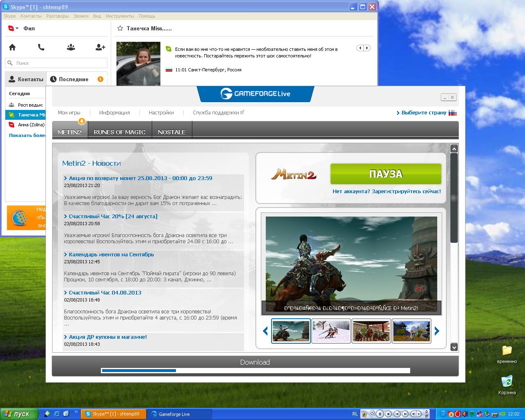Click the Opera icon in system tray

[x=457, y=414]
